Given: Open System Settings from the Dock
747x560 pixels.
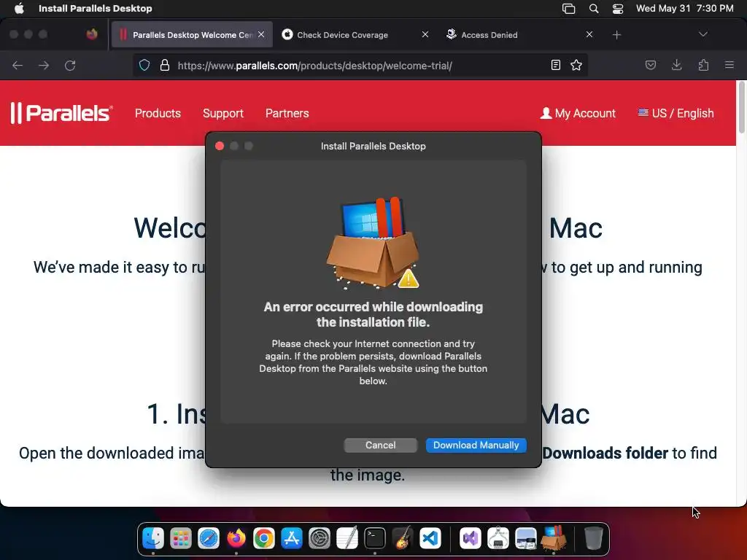Looking at the screenshot, I should pos(320,539).
